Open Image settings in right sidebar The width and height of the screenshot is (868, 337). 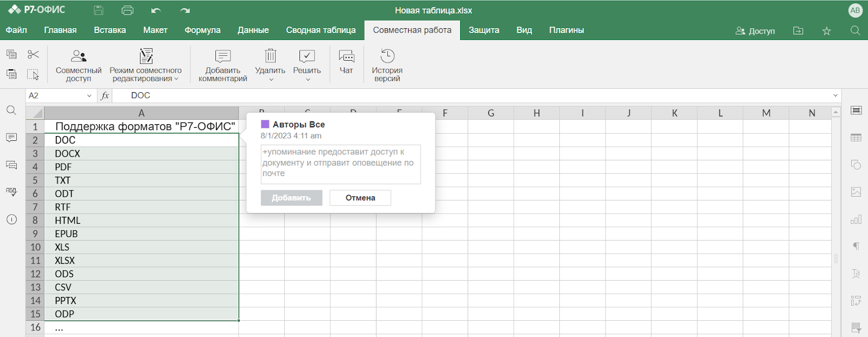click(x=856, y=192)
